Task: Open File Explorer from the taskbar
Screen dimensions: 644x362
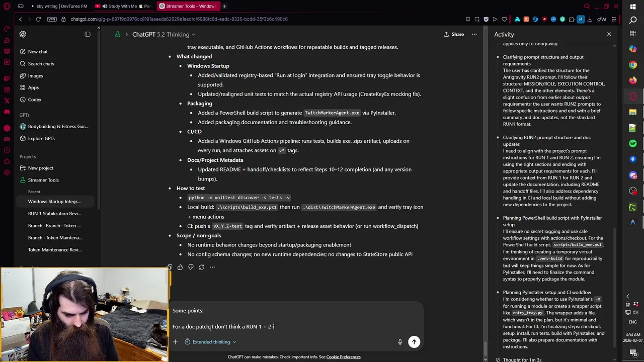Action: pyautogui.click(x=633, y=112)
